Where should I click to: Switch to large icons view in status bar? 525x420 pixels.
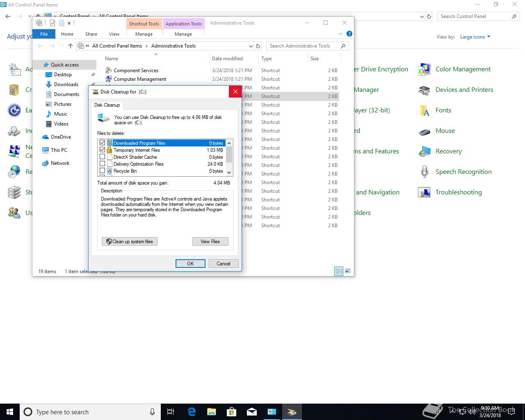[x=348, y=271]
